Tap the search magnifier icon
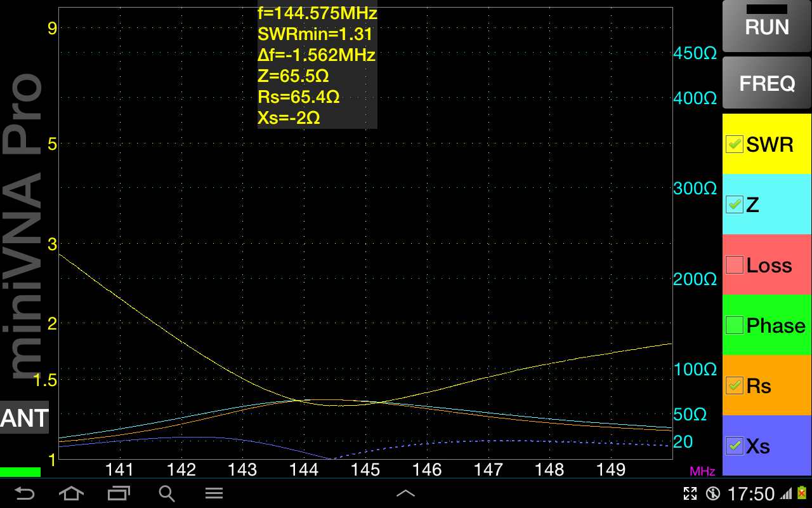Screen dimensions: 812x508 [x=166, y=493]
